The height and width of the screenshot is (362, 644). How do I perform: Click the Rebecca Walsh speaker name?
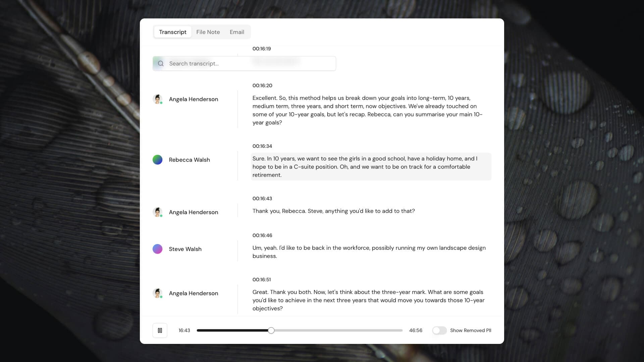click(189, 160)
